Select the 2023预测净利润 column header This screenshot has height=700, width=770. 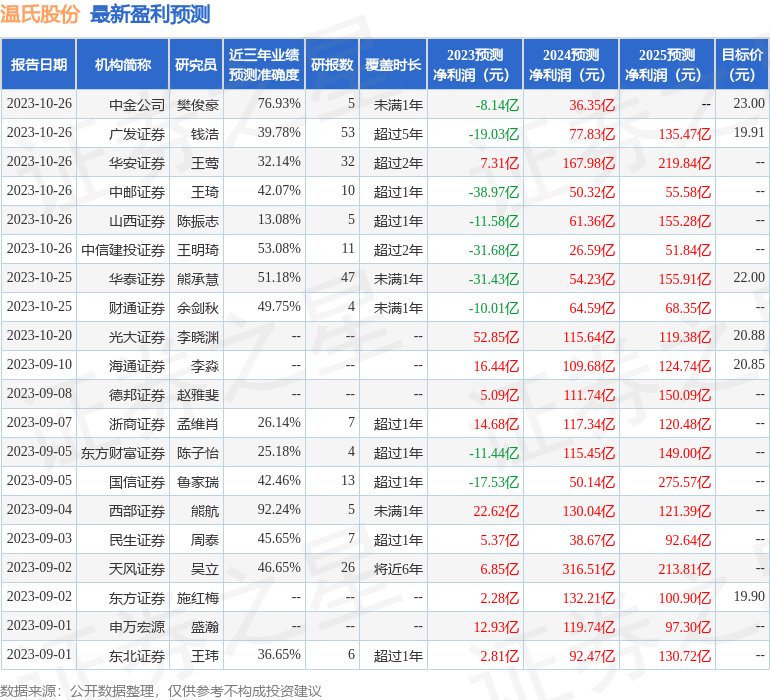(x=475, y=64)
